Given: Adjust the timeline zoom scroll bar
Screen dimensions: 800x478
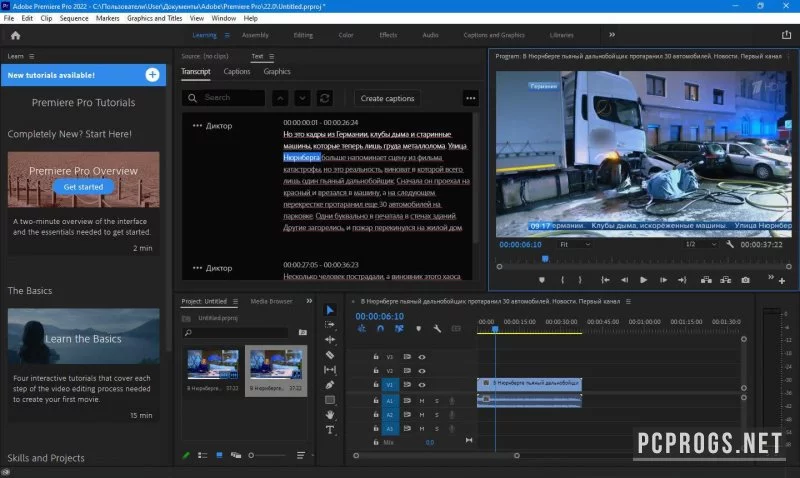Looking at the screenshot, I should click(x=436, y=456).
